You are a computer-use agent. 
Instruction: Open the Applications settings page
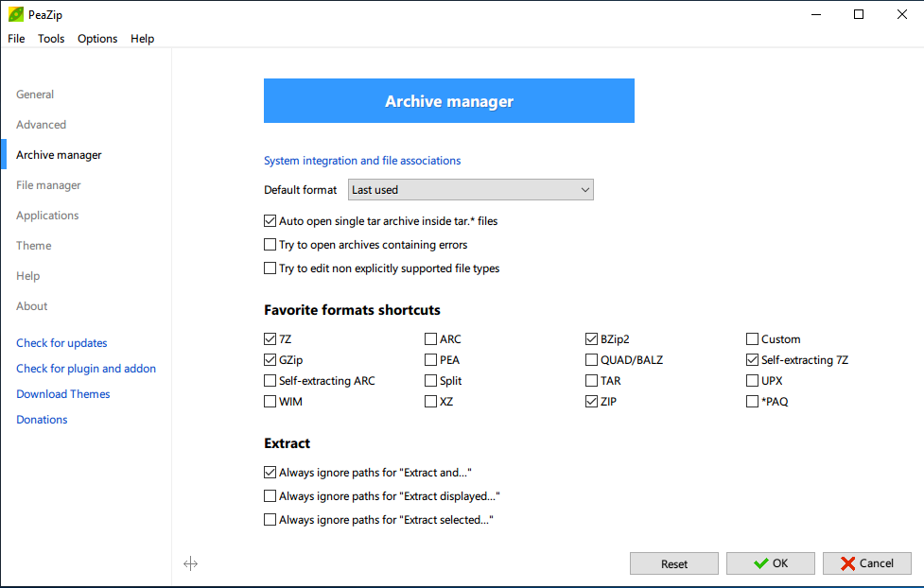click(47, 215)
